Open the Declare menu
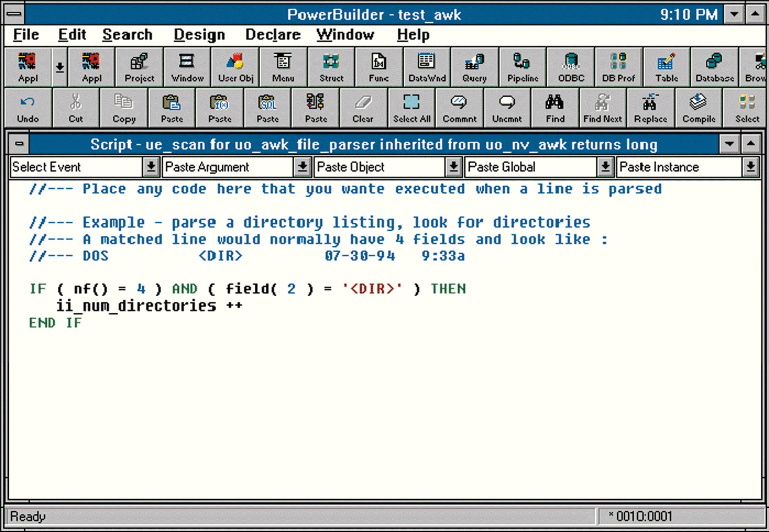This screenshot has width=769, height=532. (x=273, y=35)
